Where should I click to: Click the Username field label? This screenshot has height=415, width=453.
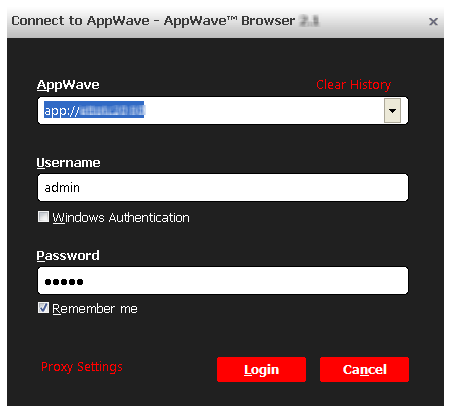[68, 163]
